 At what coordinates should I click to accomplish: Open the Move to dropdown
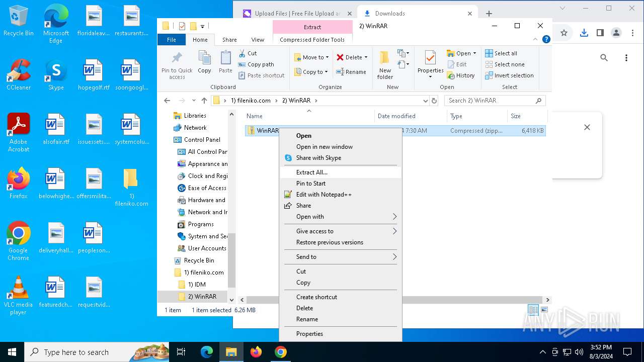coord(311,57)
